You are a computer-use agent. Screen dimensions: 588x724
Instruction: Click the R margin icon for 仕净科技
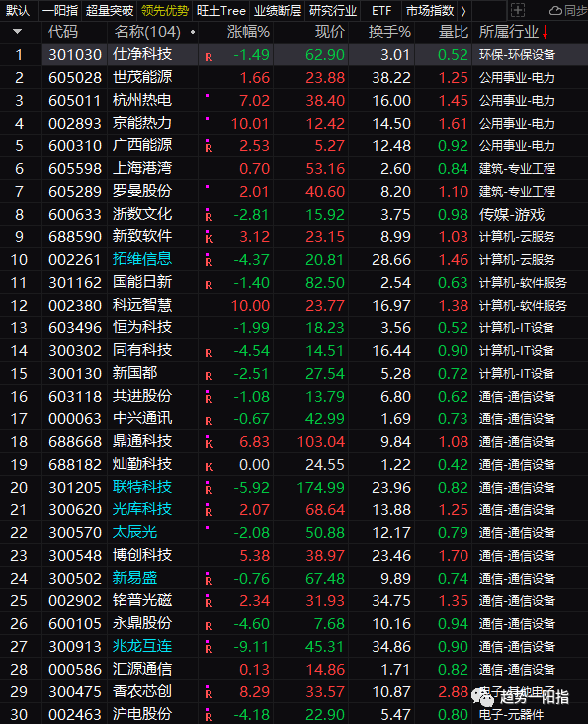209,57
